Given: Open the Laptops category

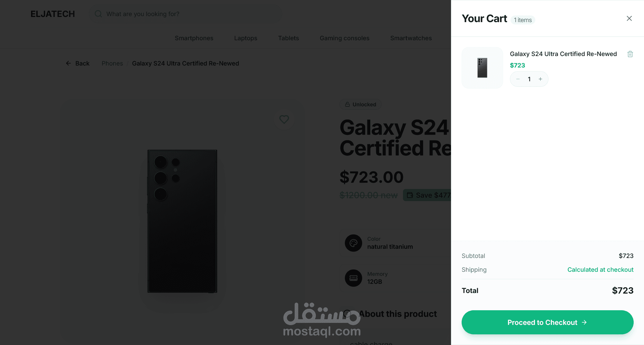Looking at the screenshot, I should (245, 38).
